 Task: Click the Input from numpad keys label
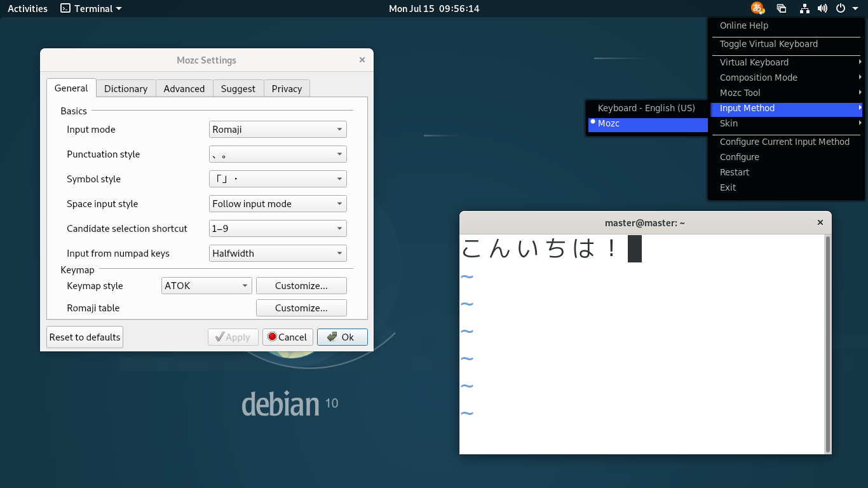118,254
